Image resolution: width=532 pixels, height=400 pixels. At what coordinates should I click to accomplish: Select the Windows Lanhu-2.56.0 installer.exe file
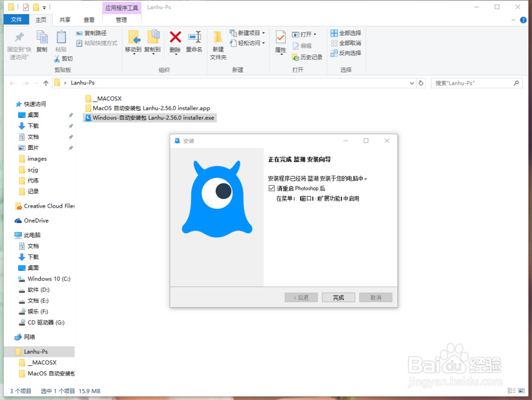point(149,118)
